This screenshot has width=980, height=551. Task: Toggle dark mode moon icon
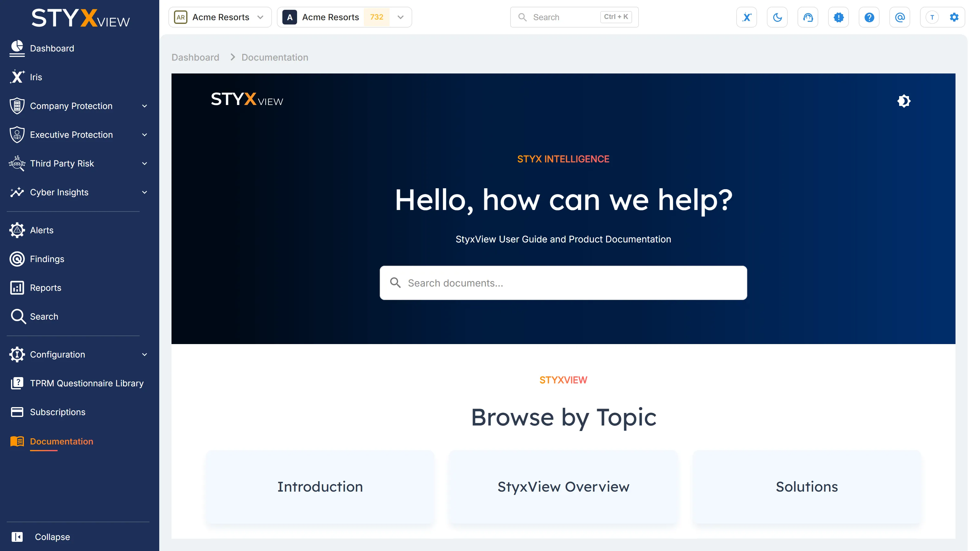(x=777, y=17)
